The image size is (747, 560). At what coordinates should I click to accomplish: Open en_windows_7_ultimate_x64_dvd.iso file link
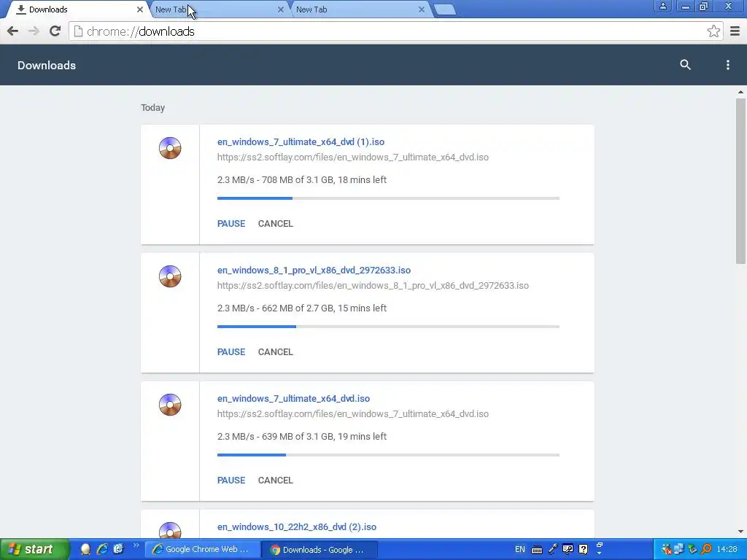(293, 399)
